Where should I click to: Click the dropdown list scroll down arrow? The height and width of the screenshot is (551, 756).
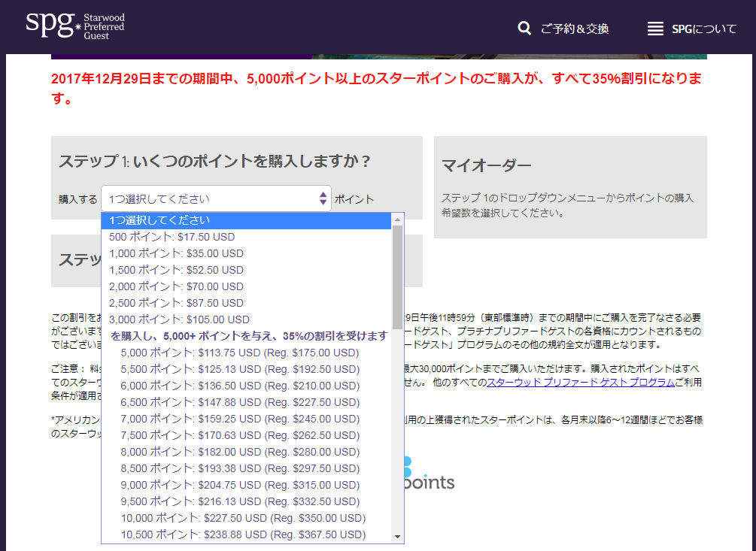(x=397, y=536)
